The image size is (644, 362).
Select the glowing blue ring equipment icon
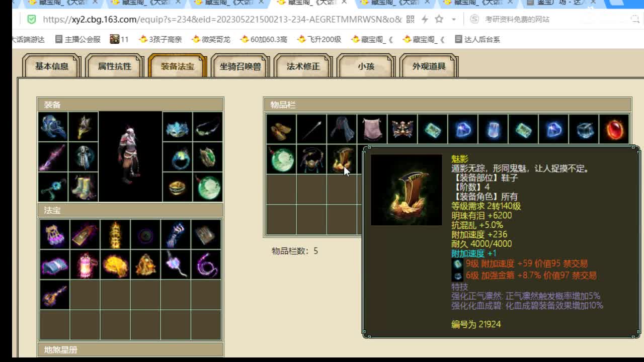point(178,157)
